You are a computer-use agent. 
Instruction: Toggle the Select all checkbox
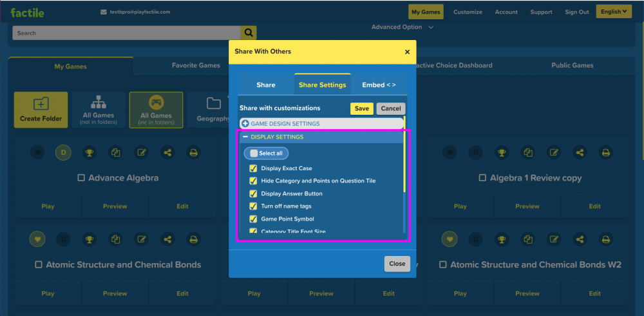[x=254, y=153]
